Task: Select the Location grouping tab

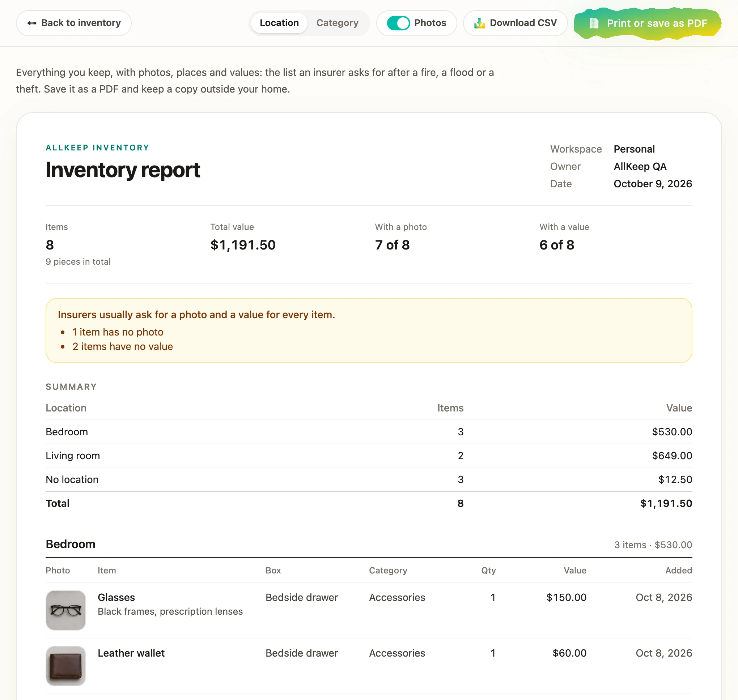Action: [x=279, y=23]
